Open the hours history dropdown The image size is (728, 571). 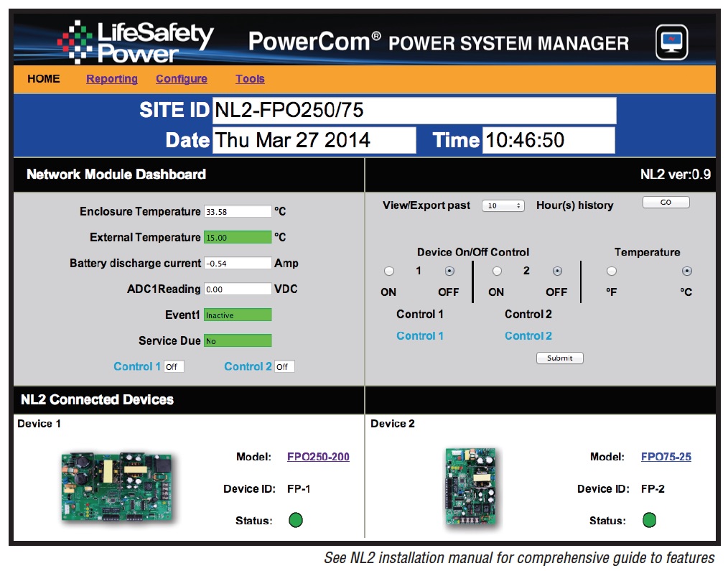(x=503, y=206)
